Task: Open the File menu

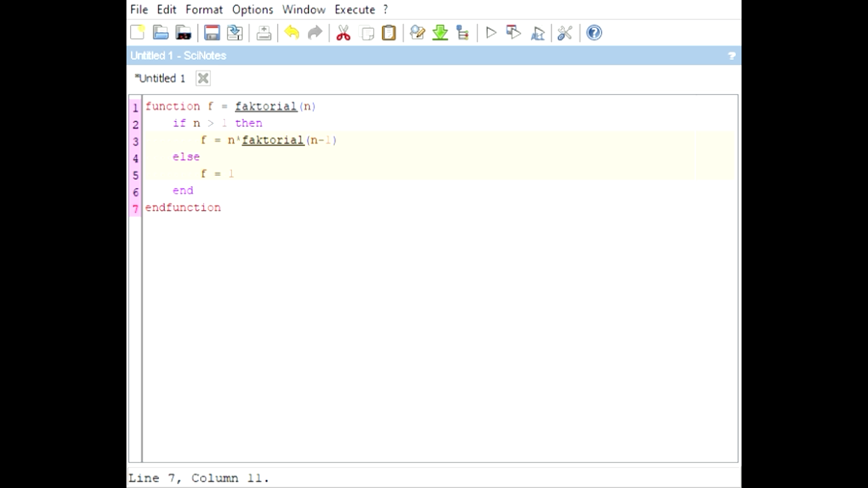Action: (139, 10)
